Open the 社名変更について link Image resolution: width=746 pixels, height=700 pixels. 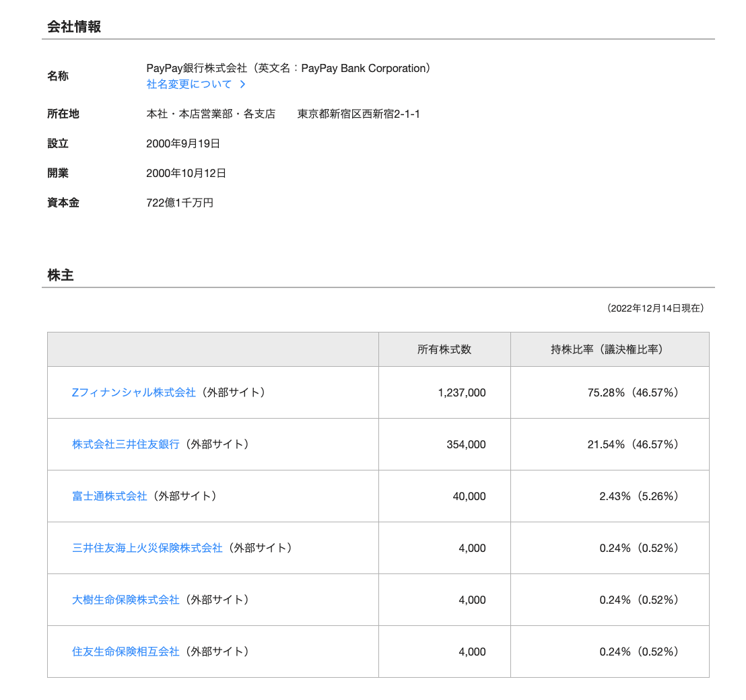(x=189, y=84)
